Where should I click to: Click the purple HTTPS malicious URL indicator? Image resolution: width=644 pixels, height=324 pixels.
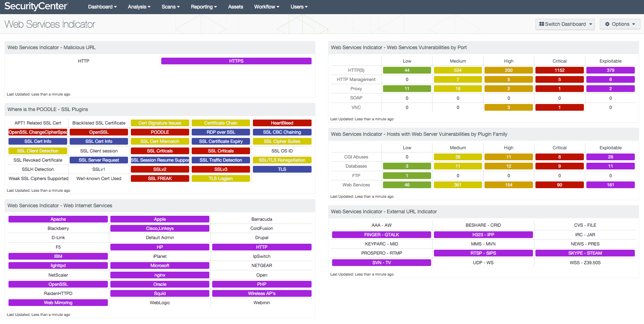pos(236,61)
